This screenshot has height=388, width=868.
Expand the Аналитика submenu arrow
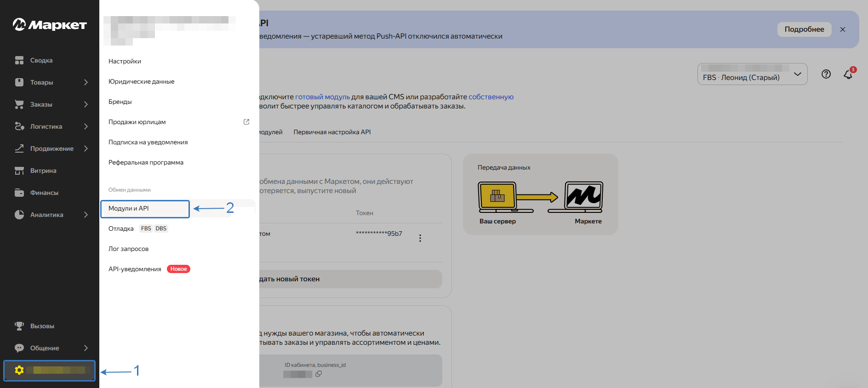coord(86,215)
